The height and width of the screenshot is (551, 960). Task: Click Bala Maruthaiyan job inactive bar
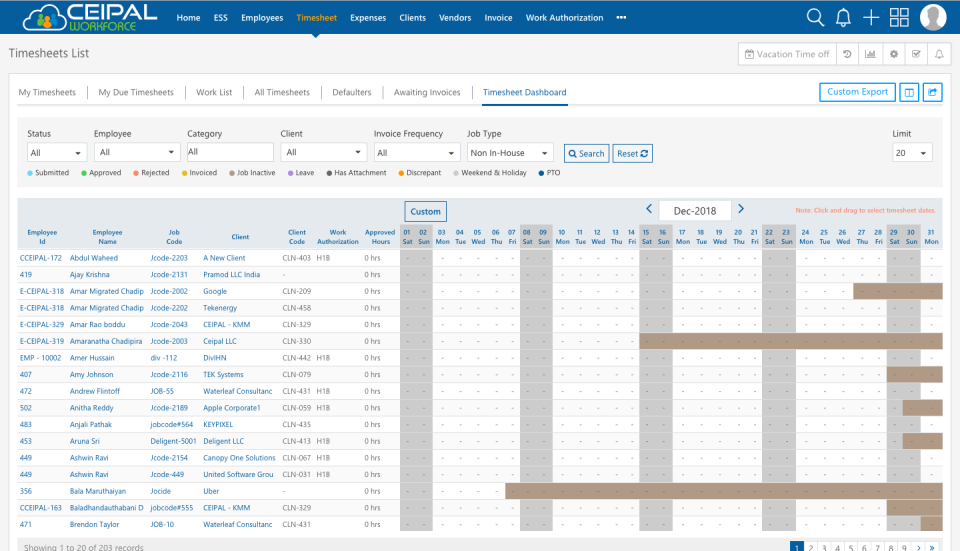pyautogui.click(x=724, y=491)
